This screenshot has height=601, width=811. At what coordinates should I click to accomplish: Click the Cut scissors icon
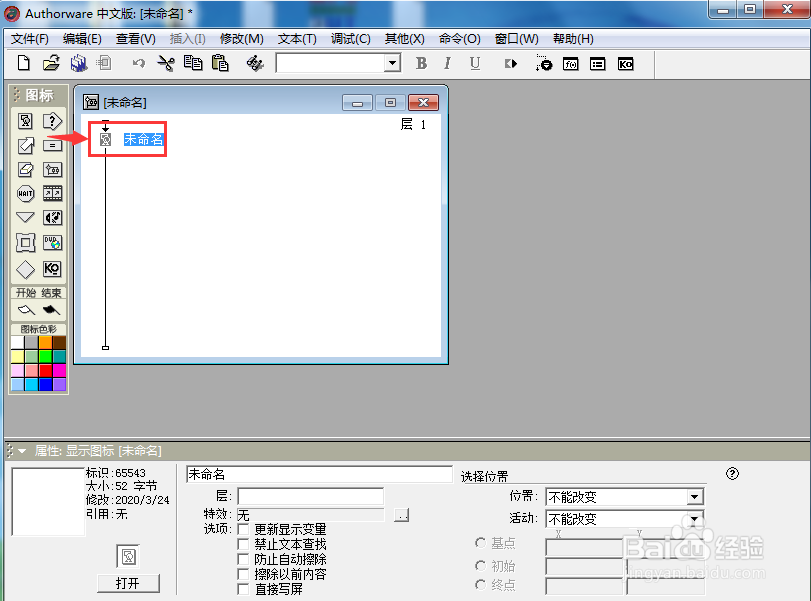pyautogui.click(x=166, y=63)
